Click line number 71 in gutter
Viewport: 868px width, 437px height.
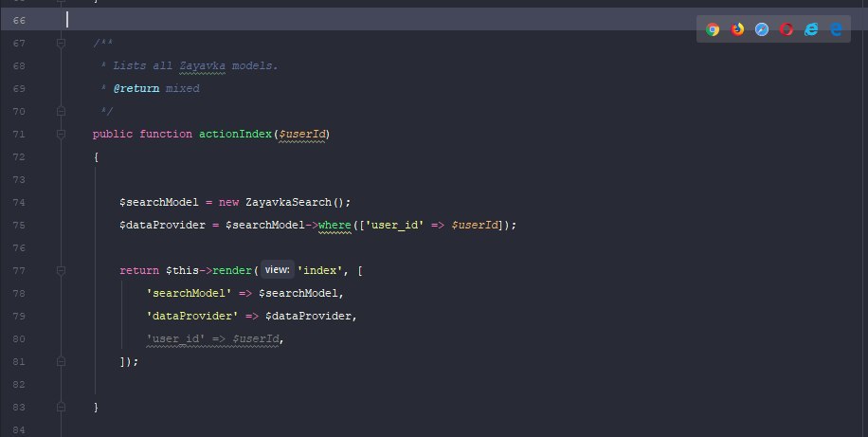pos(19,134)
